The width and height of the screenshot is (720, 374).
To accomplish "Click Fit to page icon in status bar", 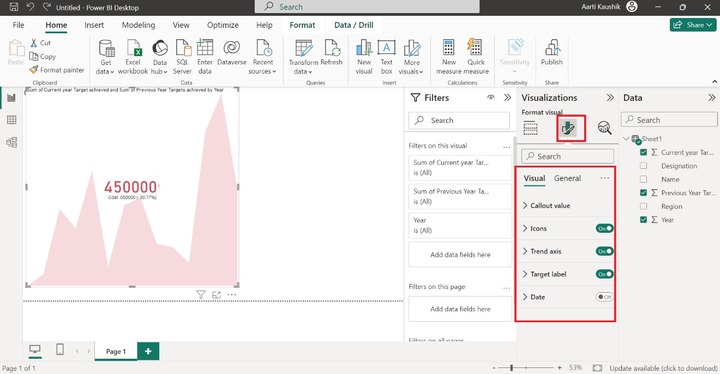I will pos(597,368).
